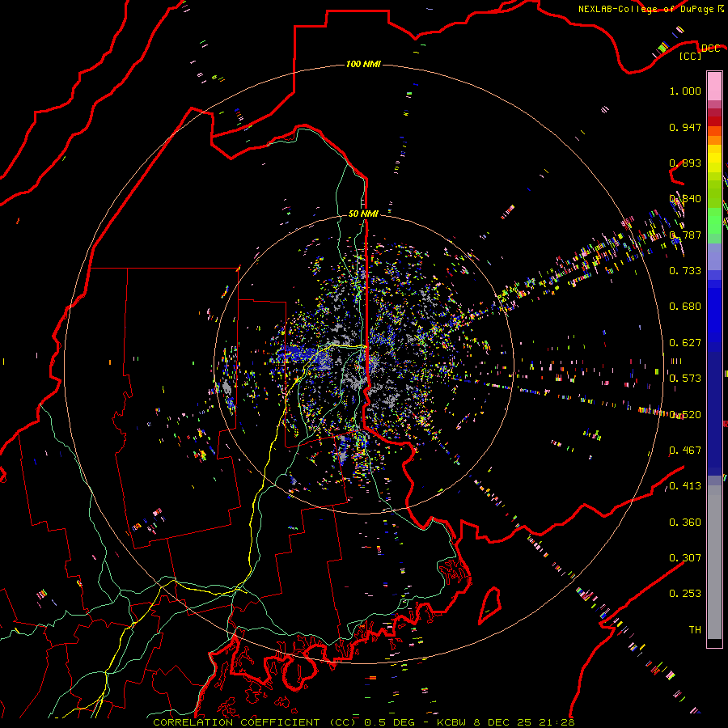Click the 0.893 color scale value
This screenshot has width=728, height=728.
tap(685, 163)
